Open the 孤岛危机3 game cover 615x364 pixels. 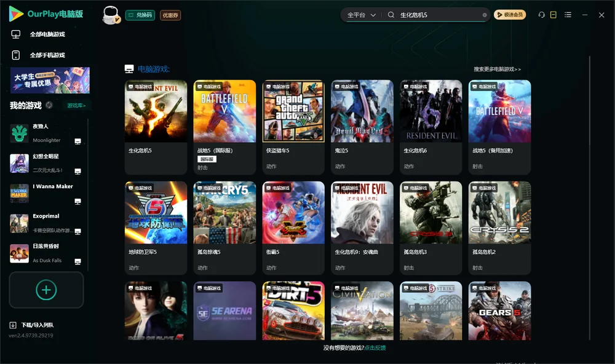(x=431, y=213)
